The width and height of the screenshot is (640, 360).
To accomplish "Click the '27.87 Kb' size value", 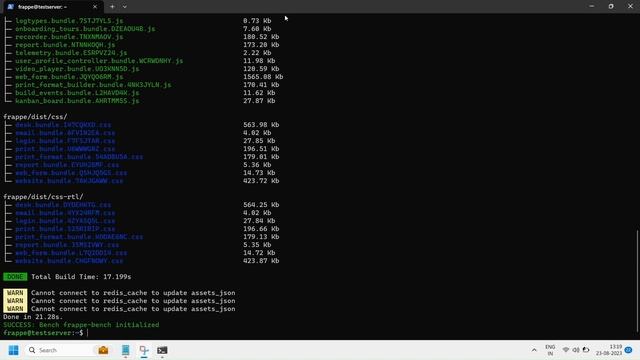I will point(259,101).
